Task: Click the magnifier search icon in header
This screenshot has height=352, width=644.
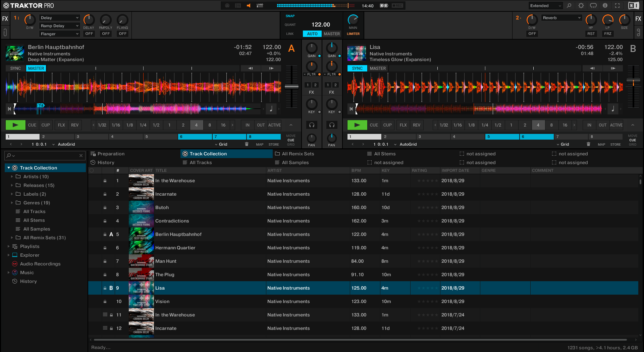Action: pos(569,6)
